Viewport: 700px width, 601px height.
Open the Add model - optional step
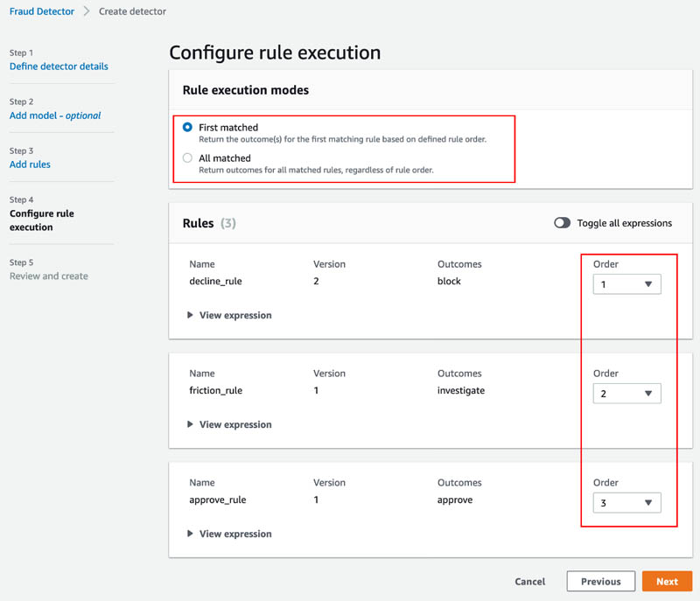click(x=55, y=115)
